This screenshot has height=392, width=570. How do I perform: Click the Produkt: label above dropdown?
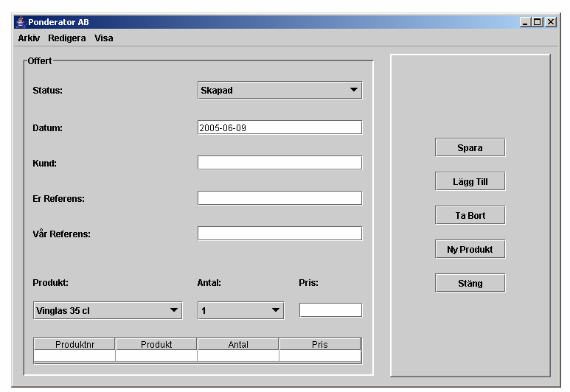(51, 283)
